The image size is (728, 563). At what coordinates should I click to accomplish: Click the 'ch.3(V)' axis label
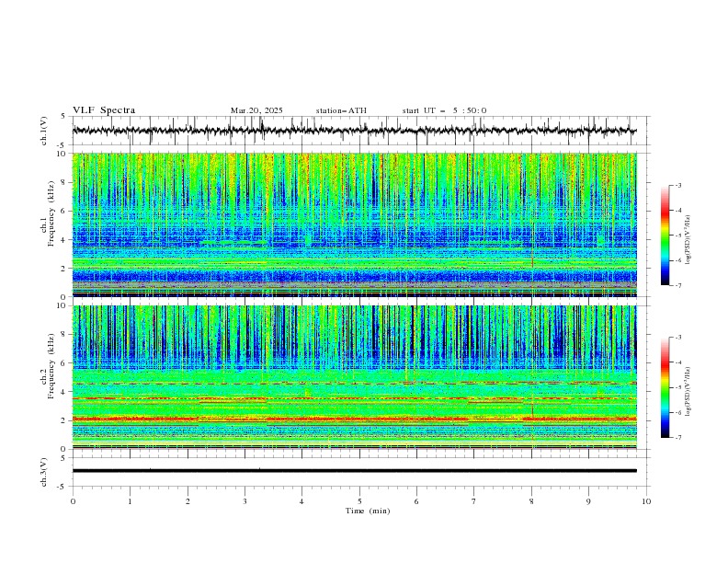pyautogui.click(x=44, y=472)
